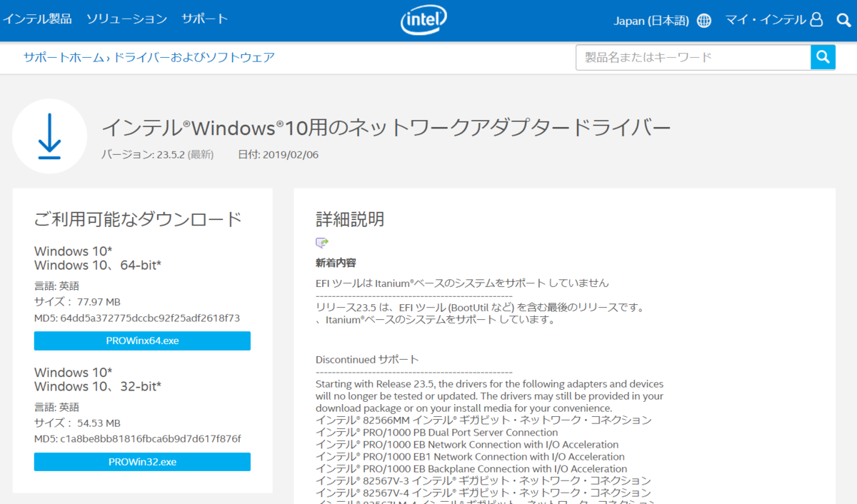Select Japan (日本語) region selector

point(651,21)
